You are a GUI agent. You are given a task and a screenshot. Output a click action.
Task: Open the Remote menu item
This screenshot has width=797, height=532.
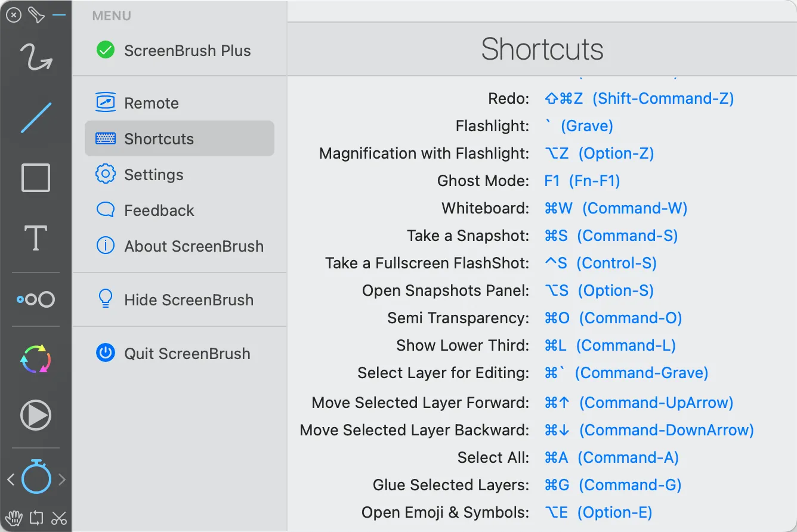(x=152, y=103)
